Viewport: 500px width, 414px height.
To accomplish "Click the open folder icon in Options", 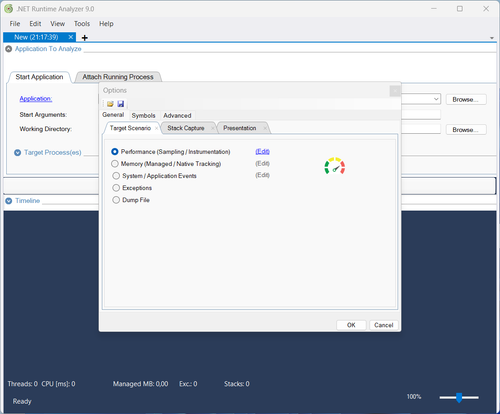I will point(110,104).
